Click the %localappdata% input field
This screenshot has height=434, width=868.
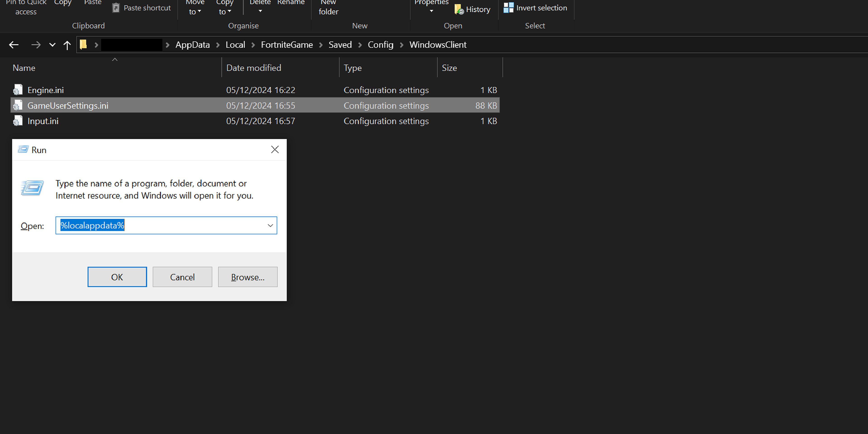pyautogui.click(x=166, y=225)
